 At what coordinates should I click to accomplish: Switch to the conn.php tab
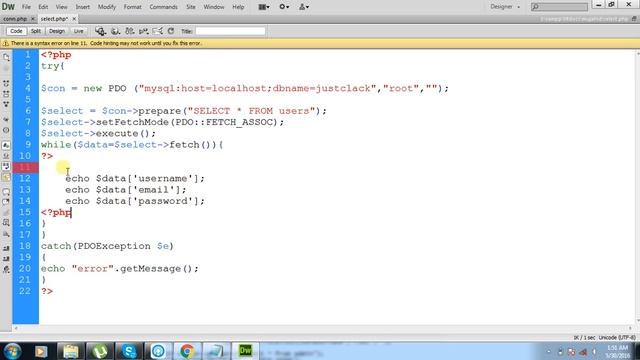15,19
